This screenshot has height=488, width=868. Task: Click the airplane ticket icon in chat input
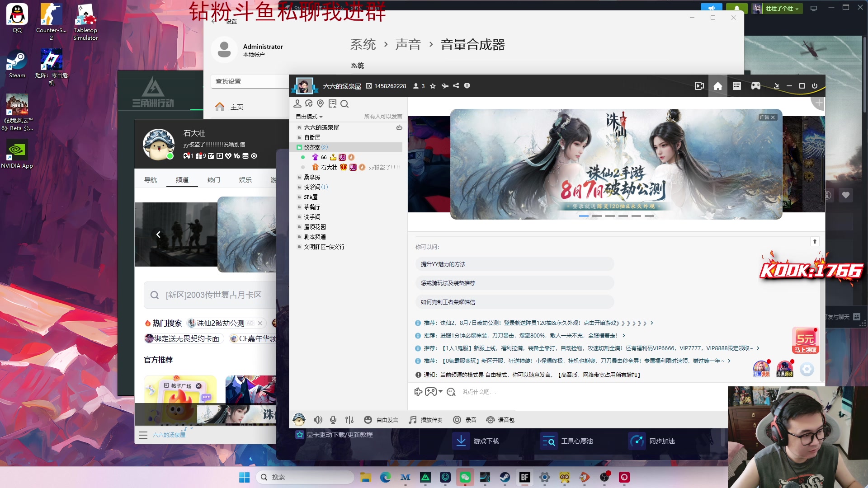(x=418, y=392)
